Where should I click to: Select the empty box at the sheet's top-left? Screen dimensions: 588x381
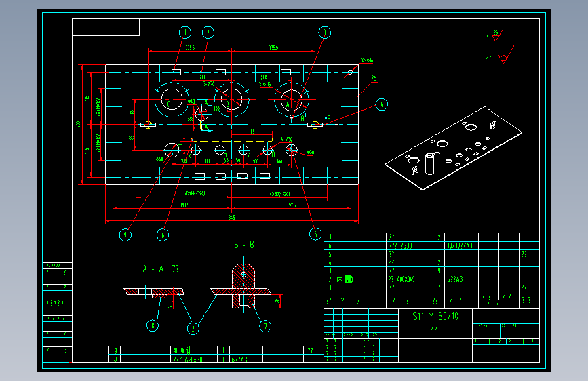(106, 27)
